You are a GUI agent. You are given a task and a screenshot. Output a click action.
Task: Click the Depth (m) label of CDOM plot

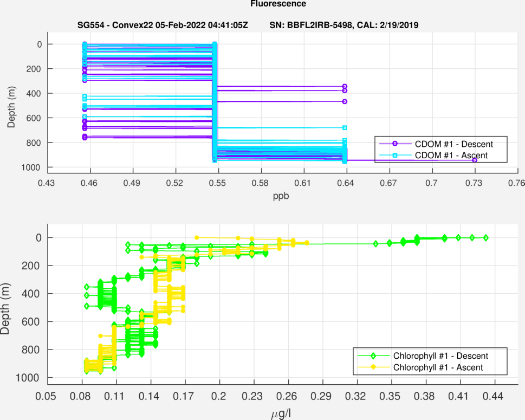[12, 105]
